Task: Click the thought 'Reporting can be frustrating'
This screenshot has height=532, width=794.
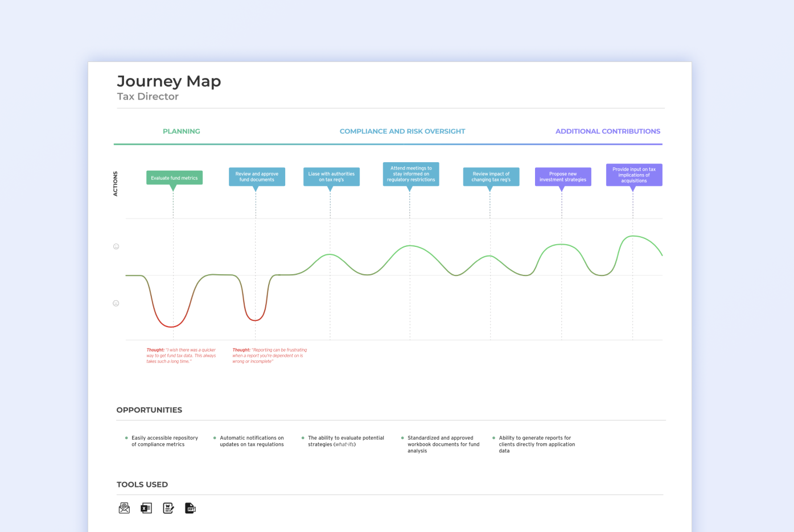Action: point(269,356)
